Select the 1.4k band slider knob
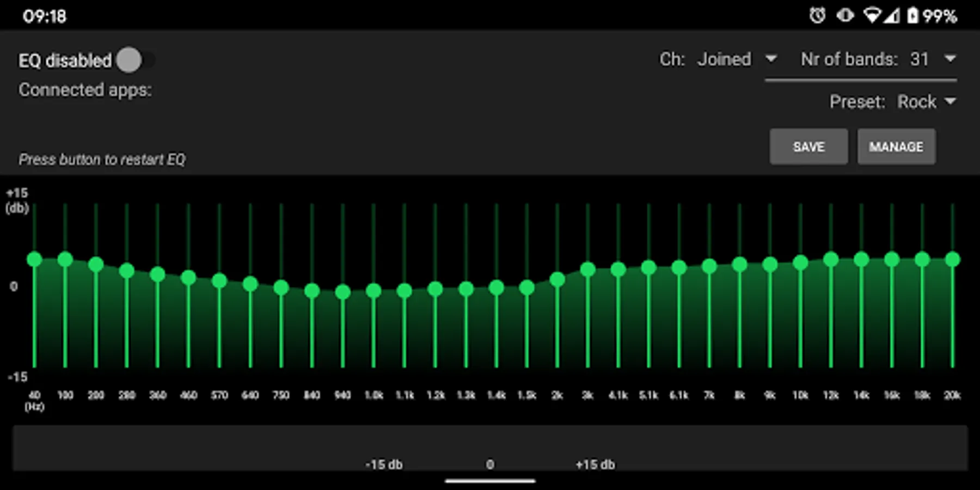 point(496,287)
